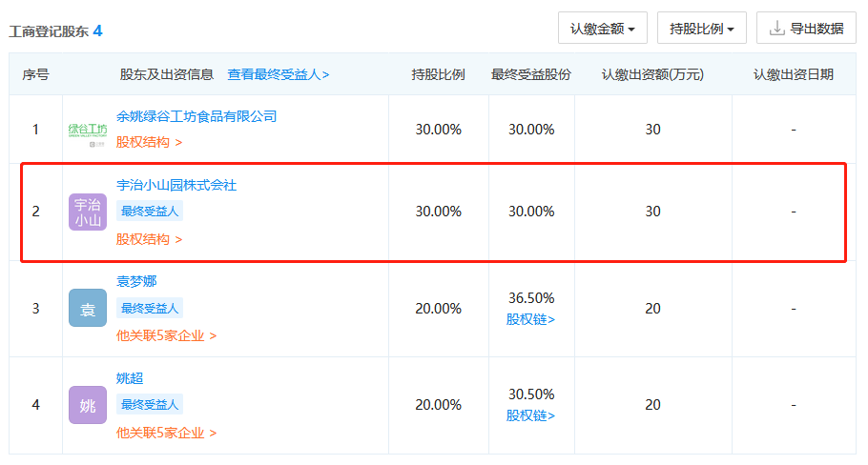
Task: Click the 股东及出资信息 column header
Action: tap(167, 74)
